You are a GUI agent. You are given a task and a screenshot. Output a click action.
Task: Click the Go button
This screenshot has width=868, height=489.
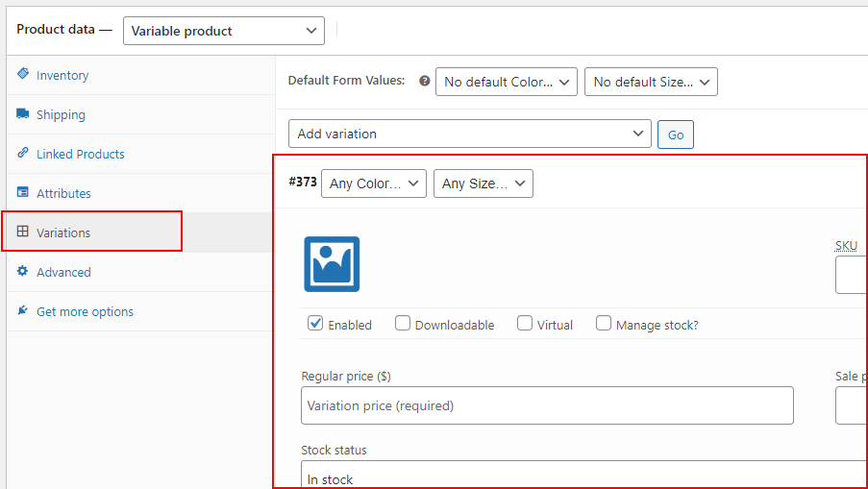pyautogui.click(x=676, y=134)
